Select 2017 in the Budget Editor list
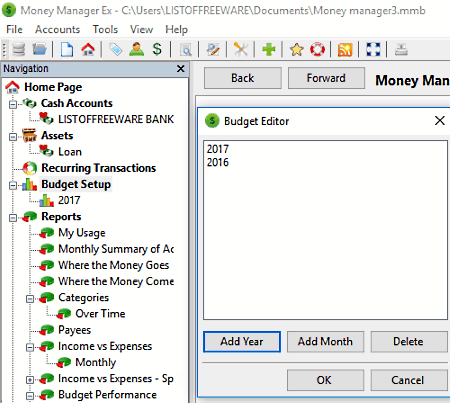Image resolution: width=450 pixels, height=403 pixels. tap(218, 149)
